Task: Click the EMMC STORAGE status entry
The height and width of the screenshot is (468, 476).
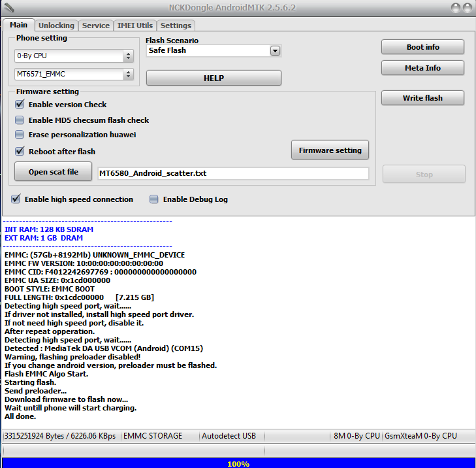Action: pyautogui.click(x=153, y=436)
